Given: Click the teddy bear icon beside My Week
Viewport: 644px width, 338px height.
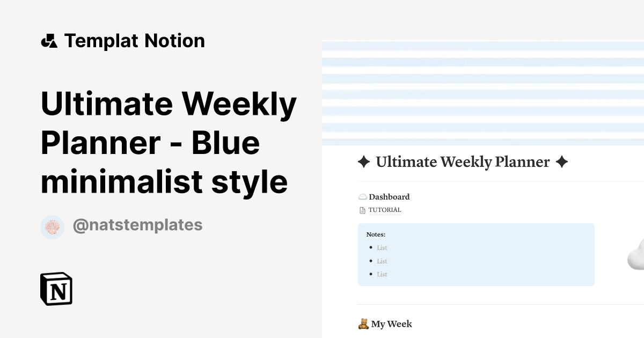Looking at the screenshot, I should tap(363, 324).
